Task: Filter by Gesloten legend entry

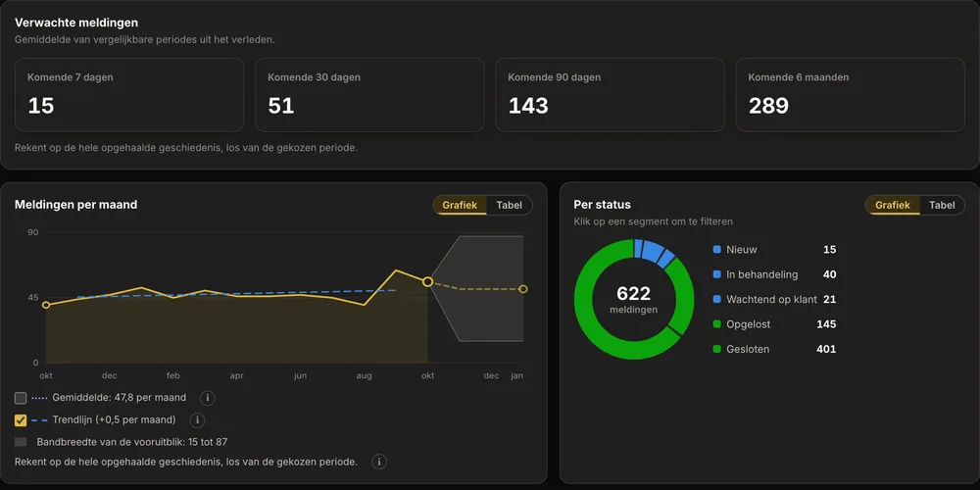Action: [x=774, y=350]
